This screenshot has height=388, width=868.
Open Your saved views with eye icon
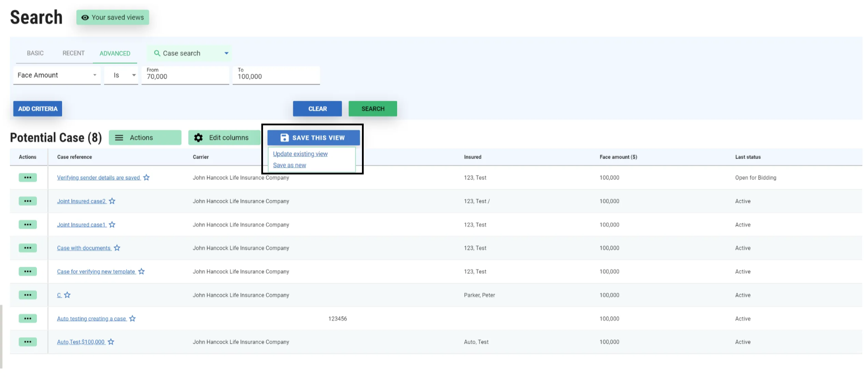[113, 17]
